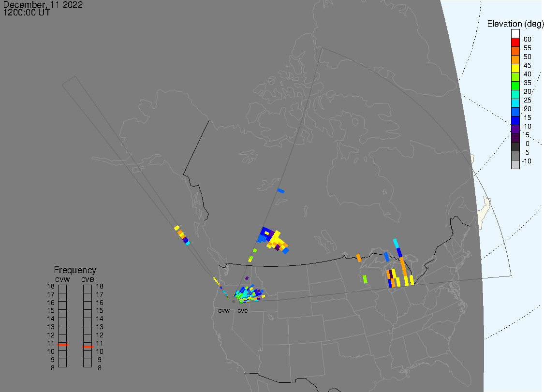Viewport: 544px width, 392px height.
Task: Click the isolated blue cell in northern Canada
Action: (281, 191)
